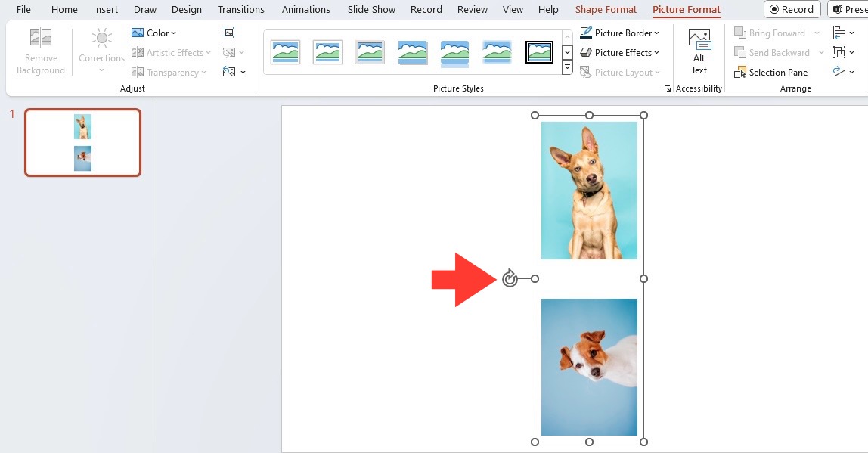Apply the second picture style with white frame
This screenshot has width=868, height=453.
327,53
